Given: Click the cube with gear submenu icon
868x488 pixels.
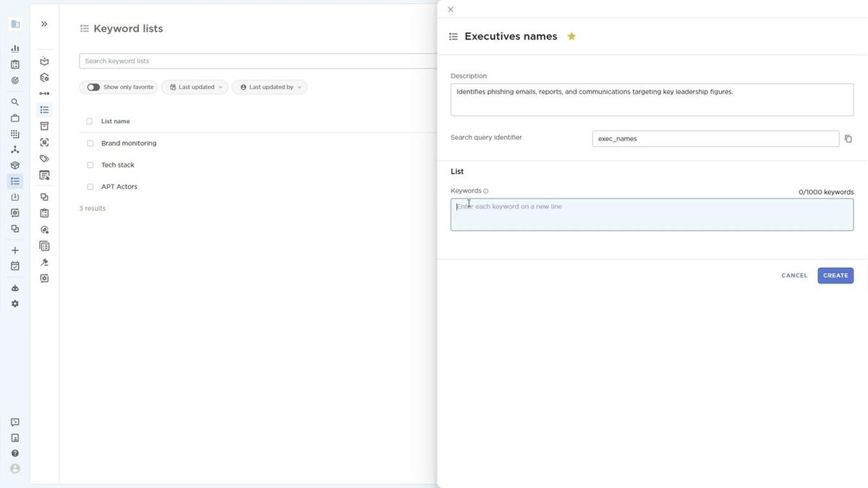Looking at the screenshot, I should coord(44,77).
